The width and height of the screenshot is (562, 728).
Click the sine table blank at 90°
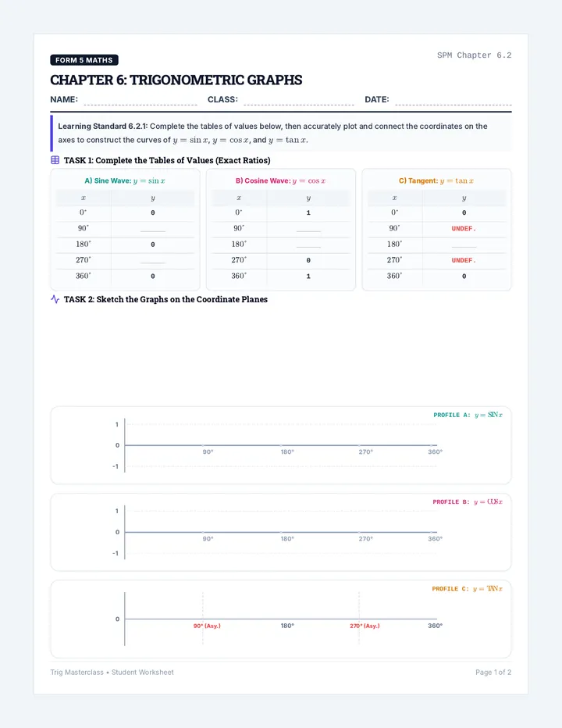153,229
